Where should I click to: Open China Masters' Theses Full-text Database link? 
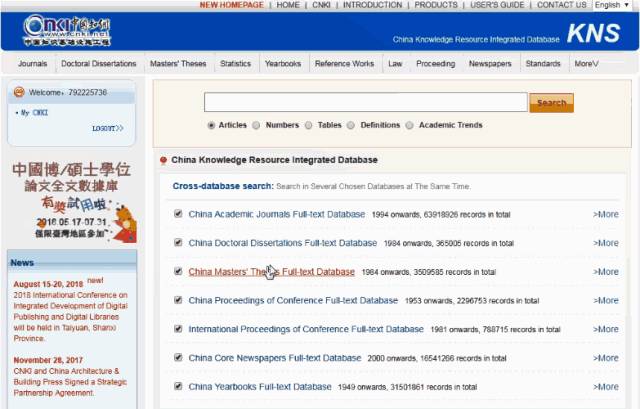coord(271,272)
